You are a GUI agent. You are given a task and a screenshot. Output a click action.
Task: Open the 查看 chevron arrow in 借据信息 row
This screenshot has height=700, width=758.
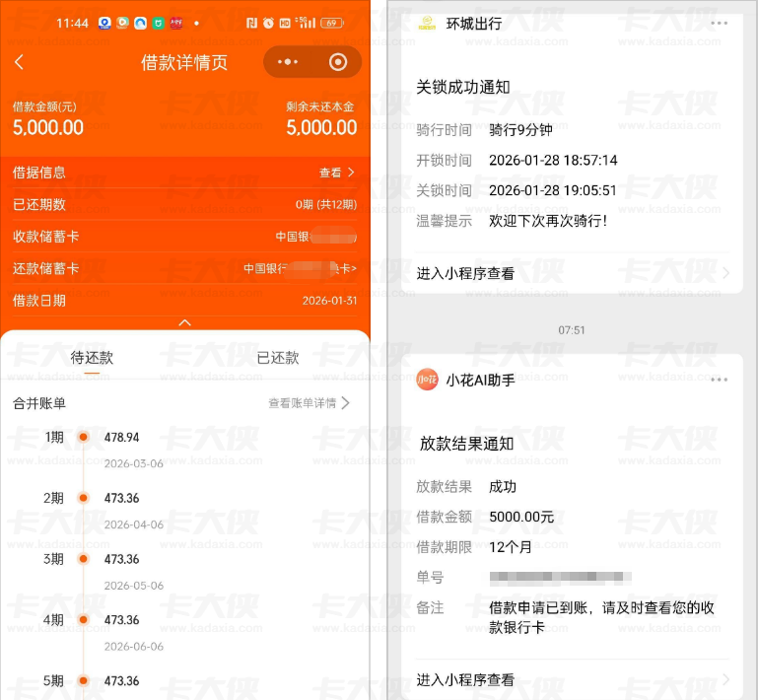[352, 173]
